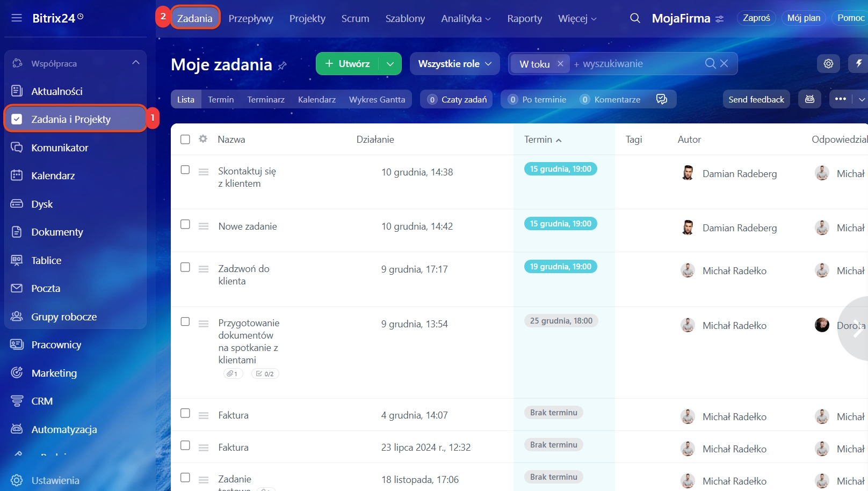Image resolution: width=868 pixels, height=491 pixels.
Task: Click the wyszukiwanie search field
Action: [x=639, y=64]
